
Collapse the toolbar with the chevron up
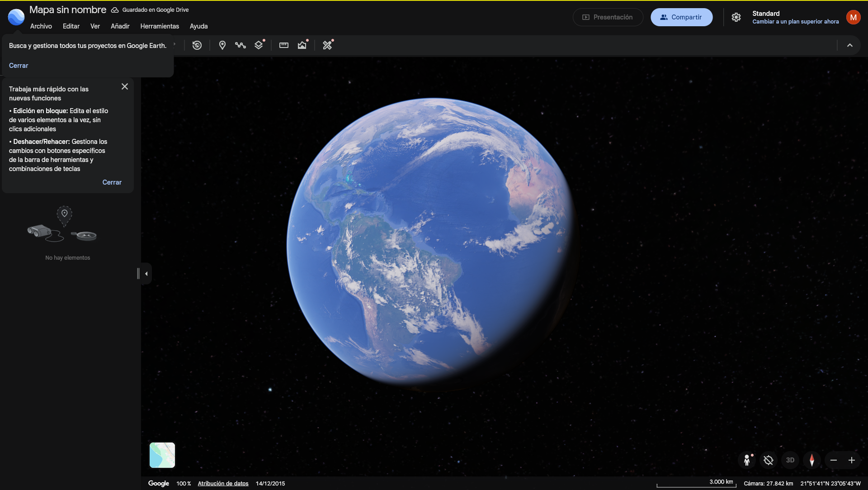[850, 45]
